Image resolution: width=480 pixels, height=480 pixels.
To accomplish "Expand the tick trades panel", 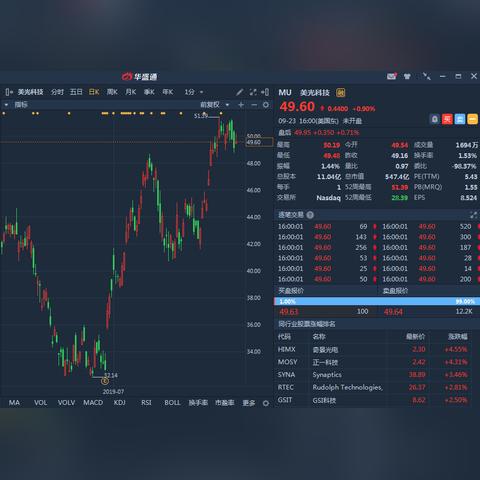I will click(x=473, y=215).
